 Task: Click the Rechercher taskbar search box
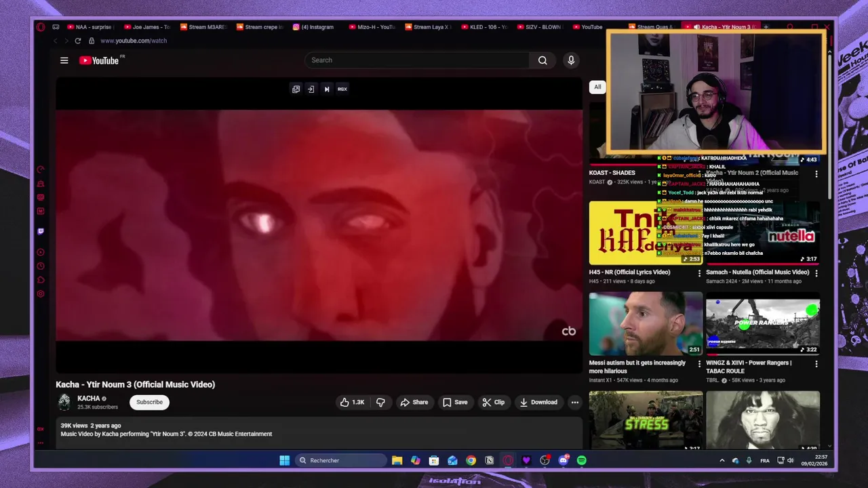[x=341, y=460]
